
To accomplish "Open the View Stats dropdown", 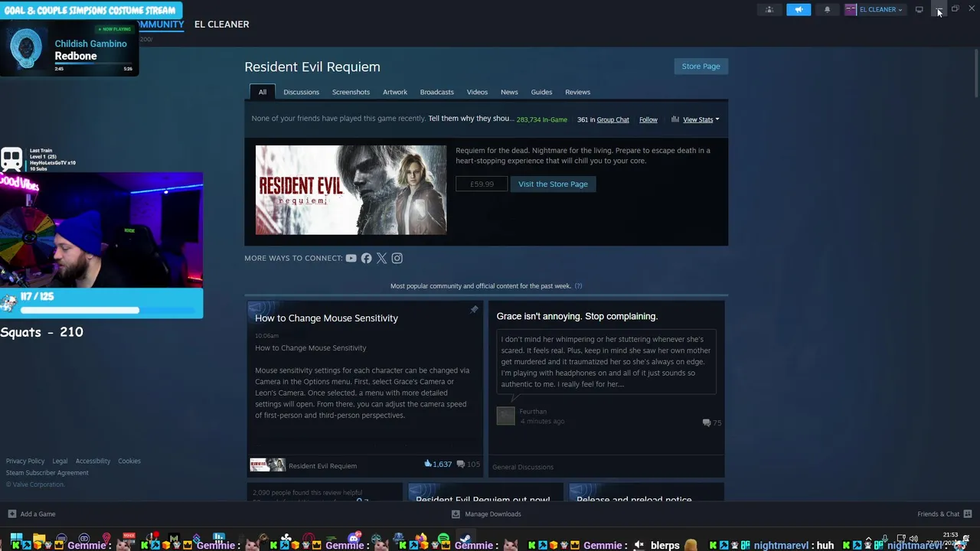I will (701, 119).
